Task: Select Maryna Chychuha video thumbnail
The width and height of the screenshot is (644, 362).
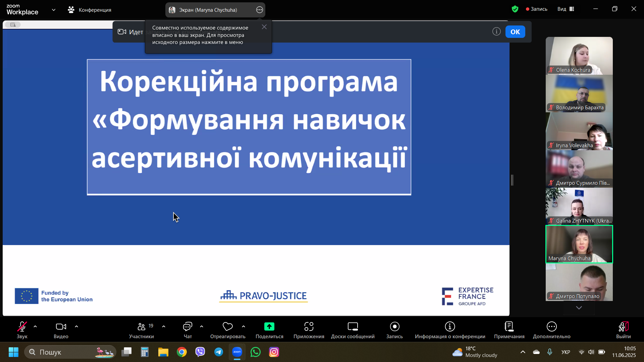Action: tap(579, 244)
